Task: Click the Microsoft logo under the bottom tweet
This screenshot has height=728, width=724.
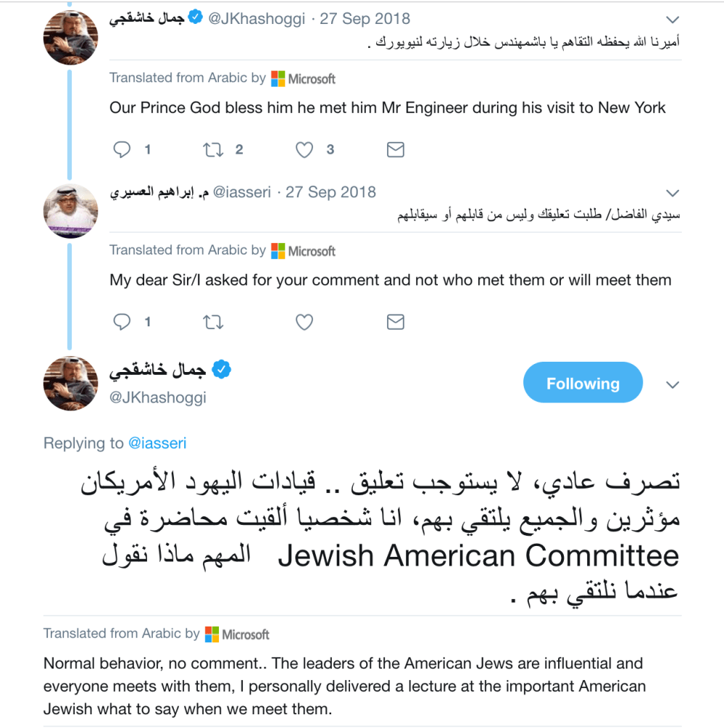Action: (210, 633)
